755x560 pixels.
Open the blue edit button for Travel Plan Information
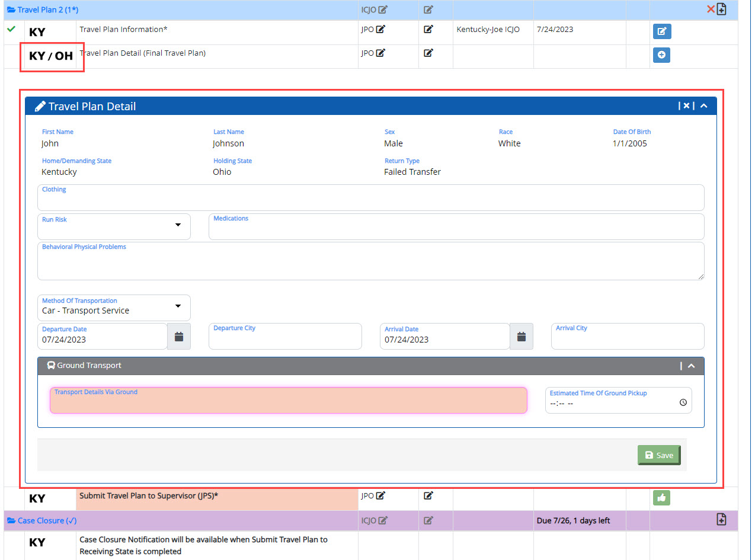[661, 31]
